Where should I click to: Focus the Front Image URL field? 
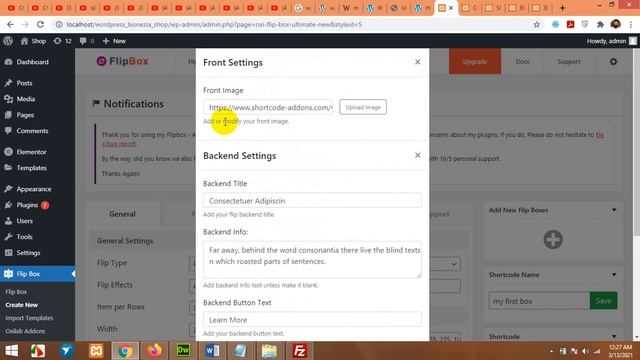tap(268, 107)
